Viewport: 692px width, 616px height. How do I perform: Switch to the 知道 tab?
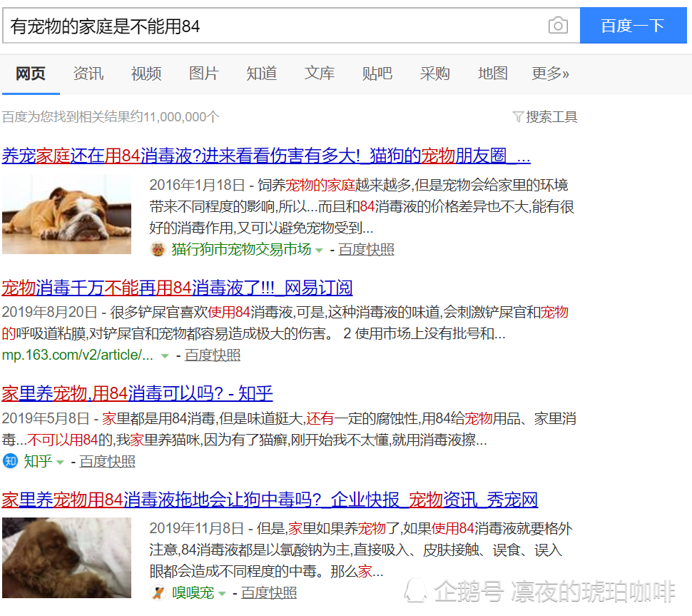(262, 74)
